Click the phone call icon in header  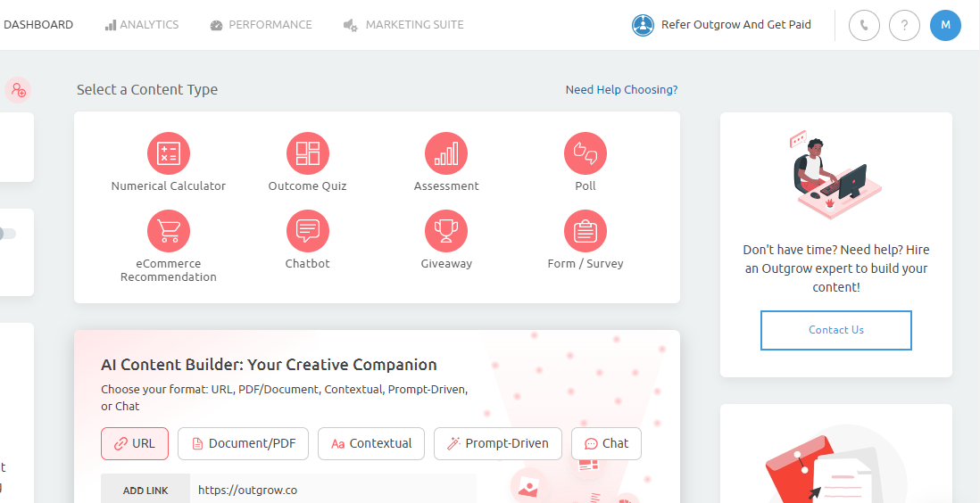tap(864, 25)
